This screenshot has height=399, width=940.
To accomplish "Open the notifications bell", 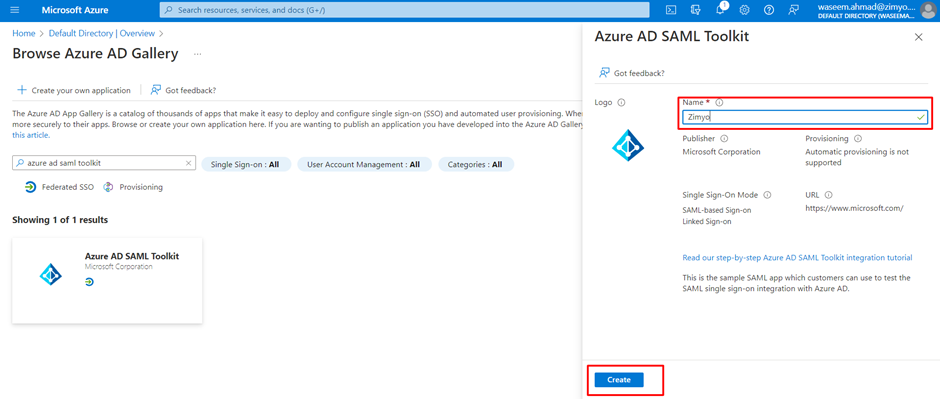I will click(721, 10).
